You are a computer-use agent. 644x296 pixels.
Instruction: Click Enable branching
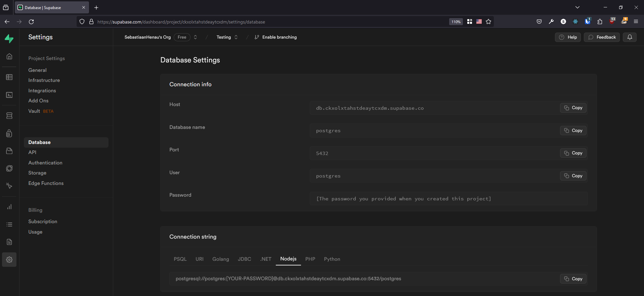(x=275, y=37)
